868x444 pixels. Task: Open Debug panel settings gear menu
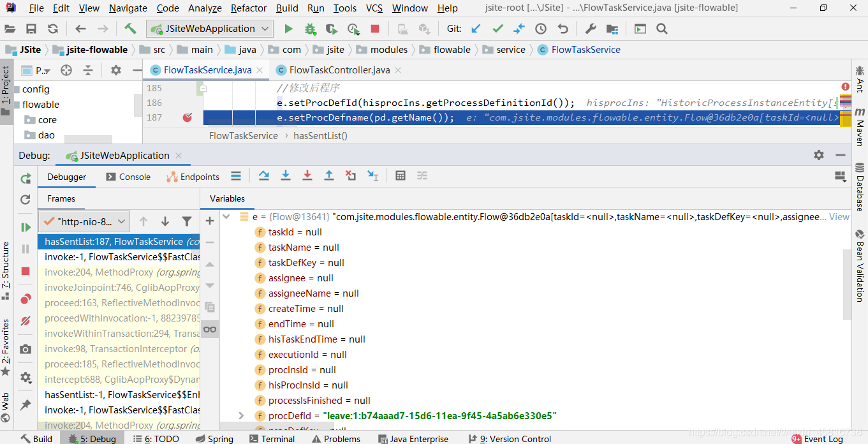click(x=819, y=155)
